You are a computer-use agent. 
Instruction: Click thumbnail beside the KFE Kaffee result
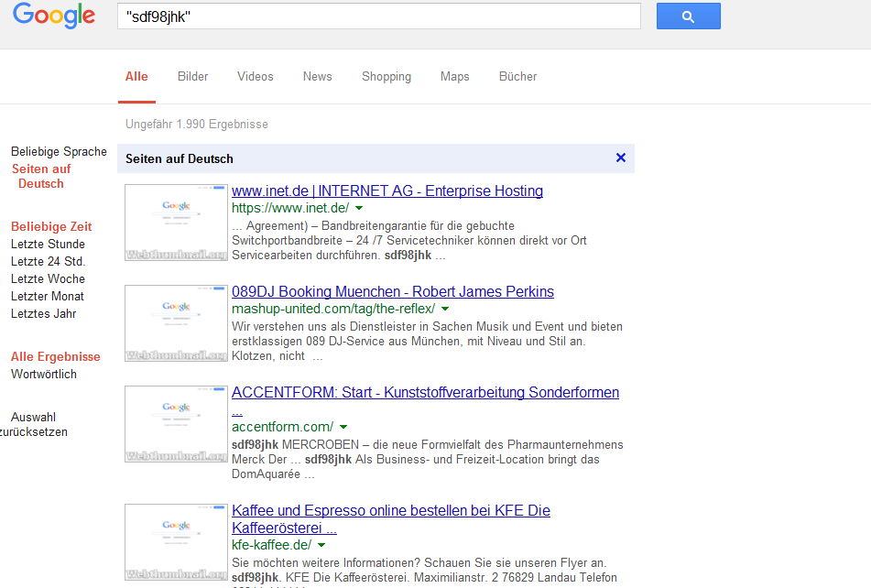[x=176, y=542]
